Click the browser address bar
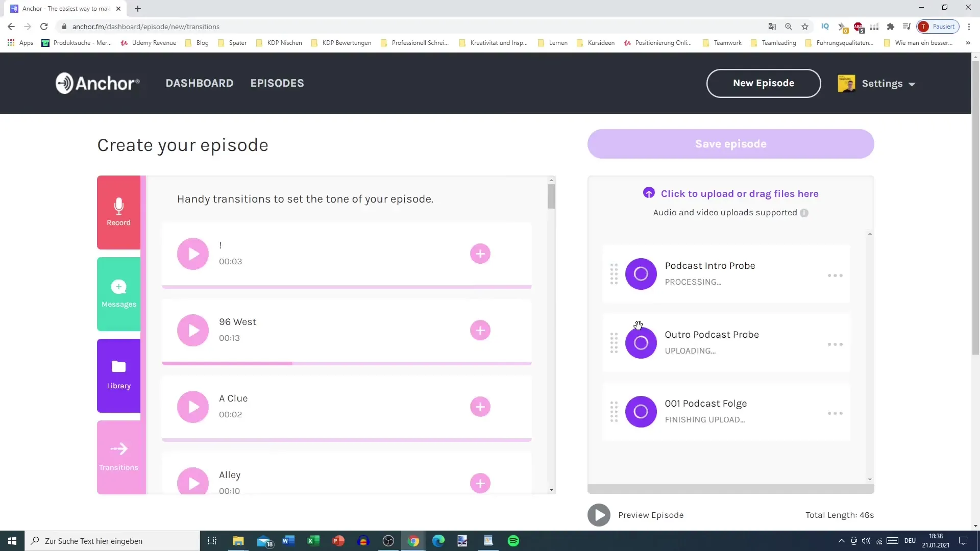Screen dimensions: 980x551 click(x=408, y=27)
